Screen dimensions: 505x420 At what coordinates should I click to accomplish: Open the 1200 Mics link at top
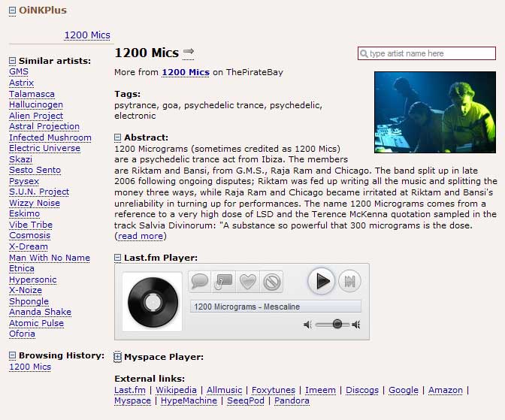tap(87, 35)
